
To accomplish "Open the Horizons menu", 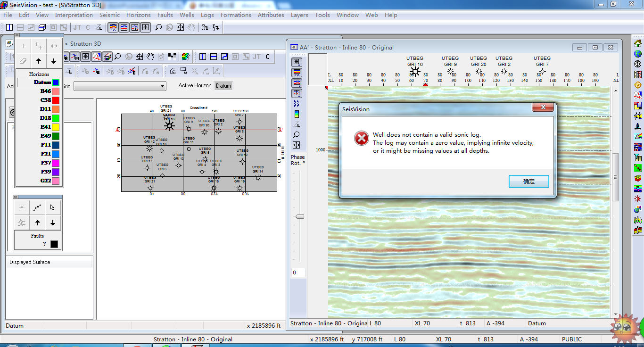I will tap(139, 15).
